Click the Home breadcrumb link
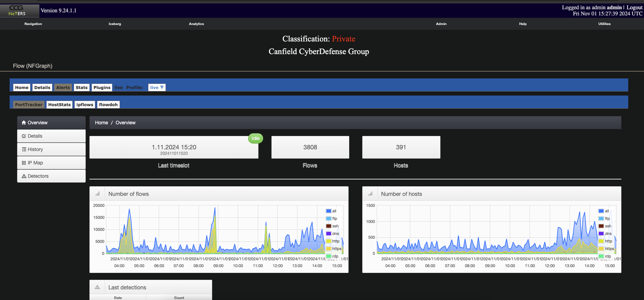Image resolution: width=644 pixels, height=300 pixels. [101, 123]
